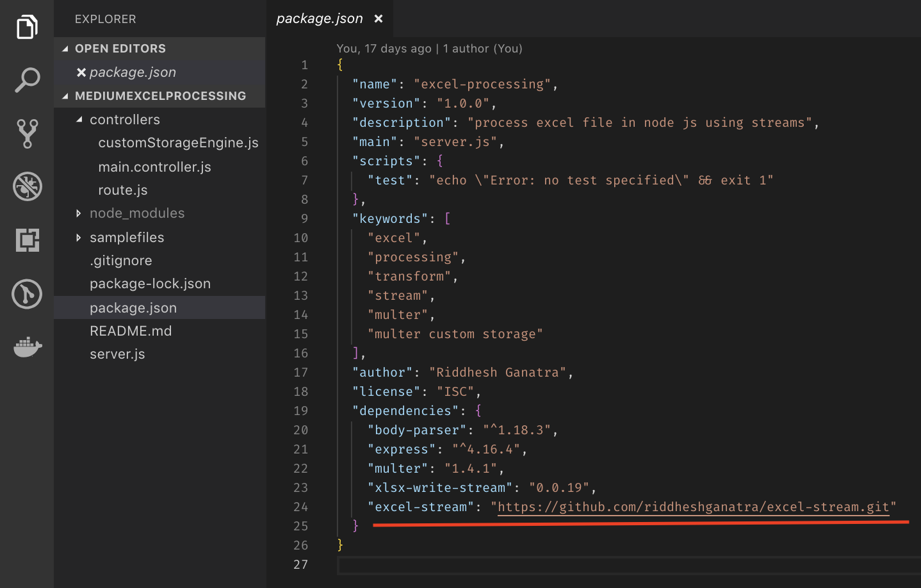Collapse the Open Editors section
Screen dimensions: 921x588
(65, 49)
